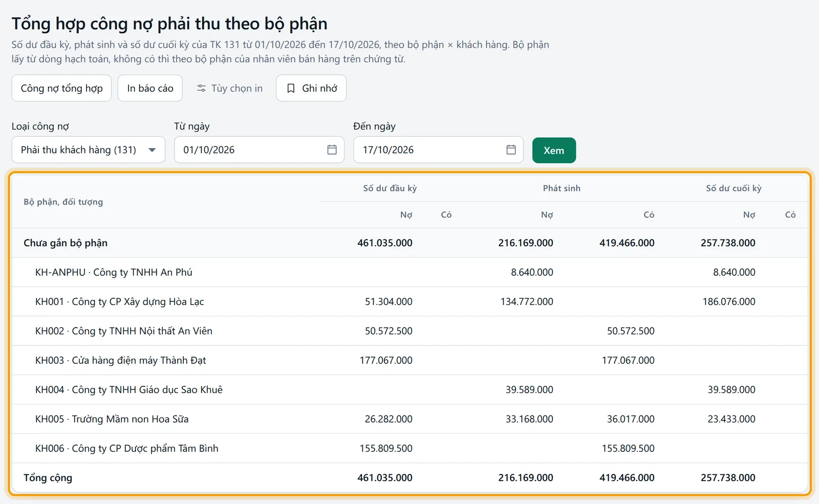The height and width of the screenshot is (504, 819).
Task: Select row KH002 Công ty TNHH Nội thất An Viên
Action: tap(409, 331)
